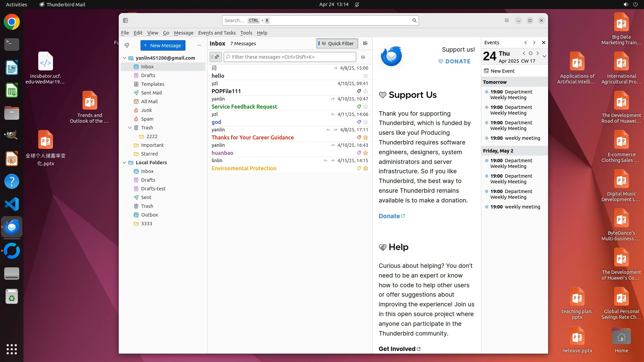Collapse the Local Folders tree
Screen dimensions: 644x362
[124, 163]
